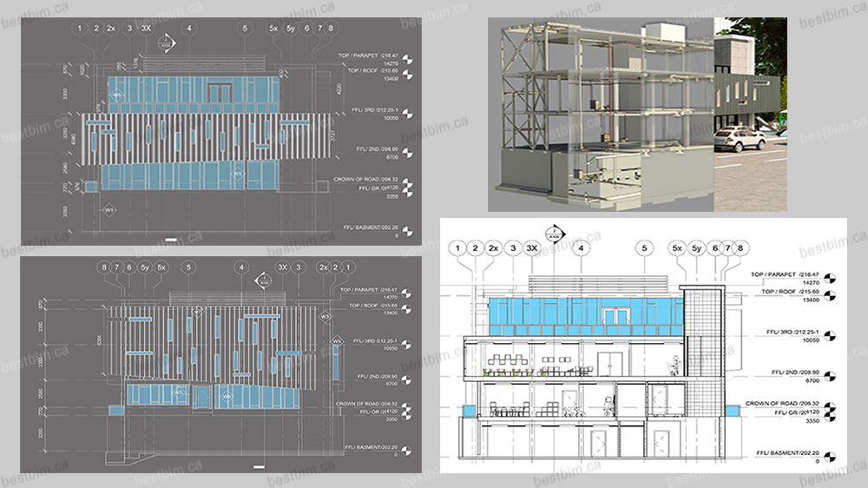The width and height of the screenshot is (868, 488).
Task: Select grid bubble 4 in lower gray elevation
Action: [x=240, y=267]
